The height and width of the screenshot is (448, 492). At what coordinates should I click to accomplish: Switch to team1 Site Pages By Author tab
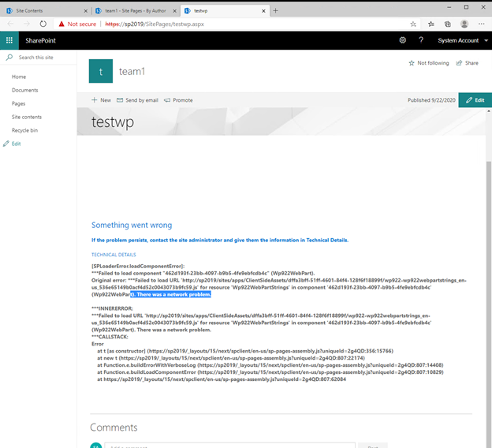[x=136, y=11]
